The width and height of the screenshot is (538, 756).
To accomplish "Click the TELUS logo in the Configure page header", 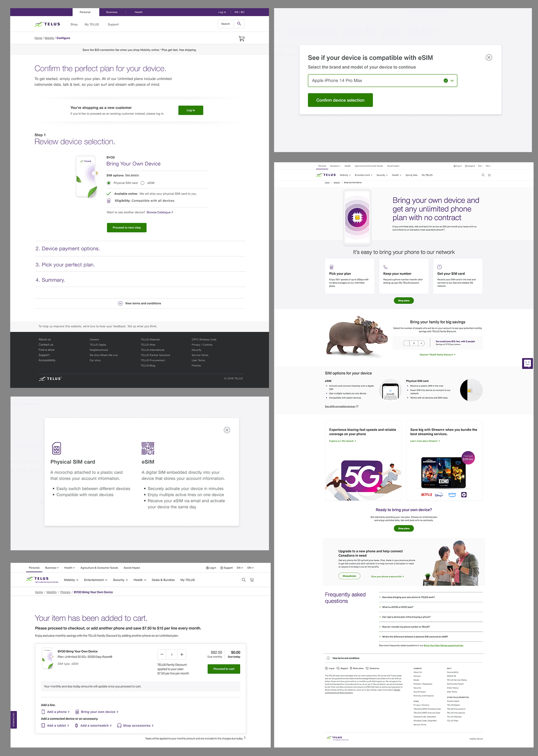I will pyautogui.click(x=48, y=24).
